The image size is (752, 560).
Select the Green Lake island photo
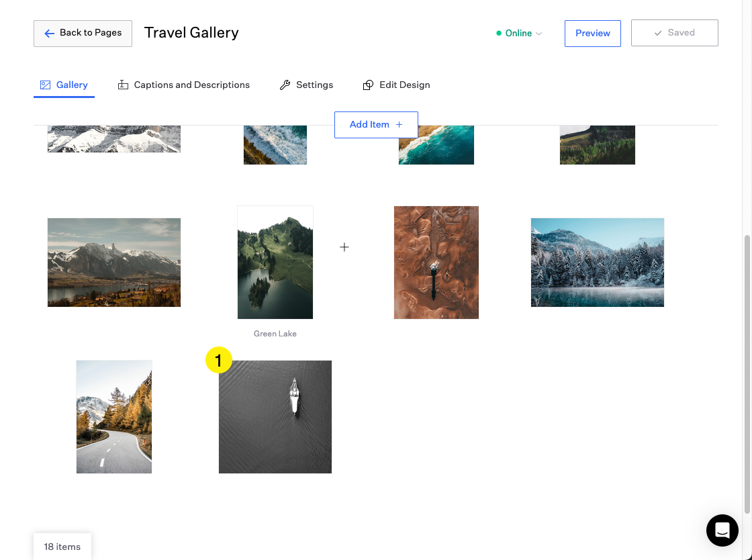[275, 263]
